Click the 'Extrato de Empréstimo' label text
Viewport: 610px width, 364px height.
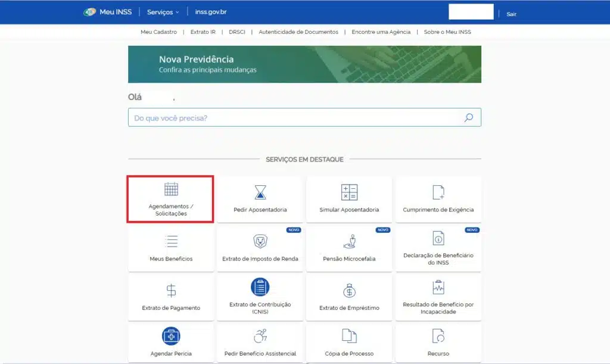(349, 307)
